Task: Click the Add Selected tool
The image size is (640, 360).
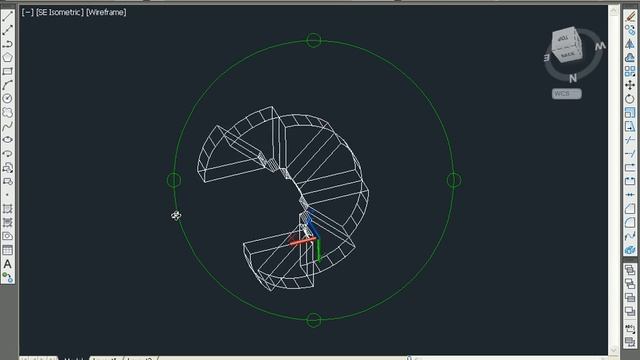Action: [x=7, y=278]
